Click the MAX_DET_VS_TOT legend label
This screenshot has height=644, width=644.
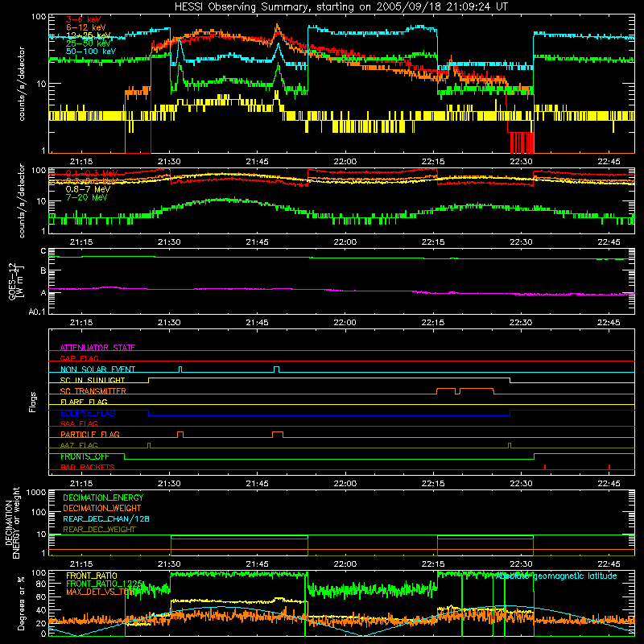[x=100, y=592]
